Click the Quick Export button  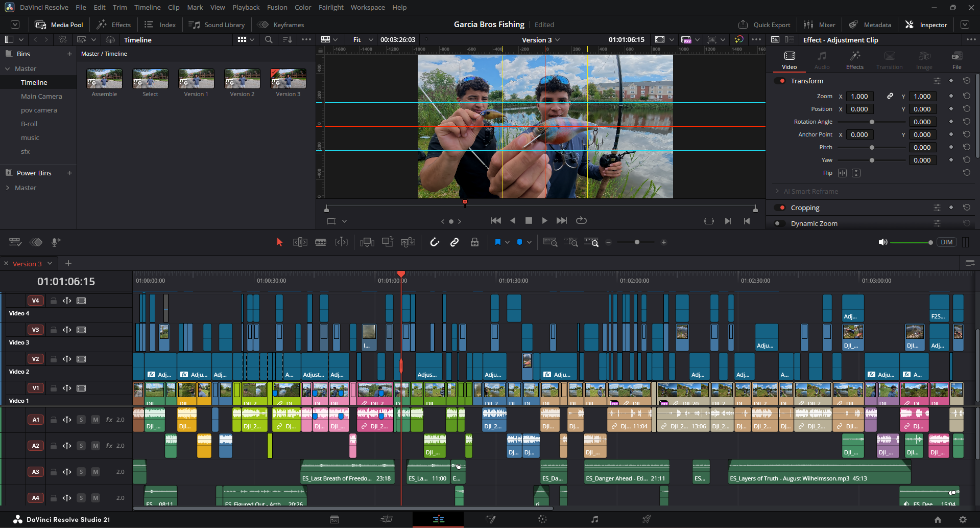[764, 25]
